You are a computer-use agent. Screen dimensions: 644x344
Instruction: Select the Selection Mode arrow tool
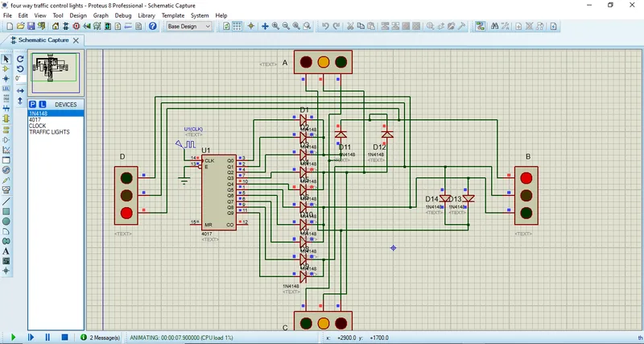coord(6,59)
